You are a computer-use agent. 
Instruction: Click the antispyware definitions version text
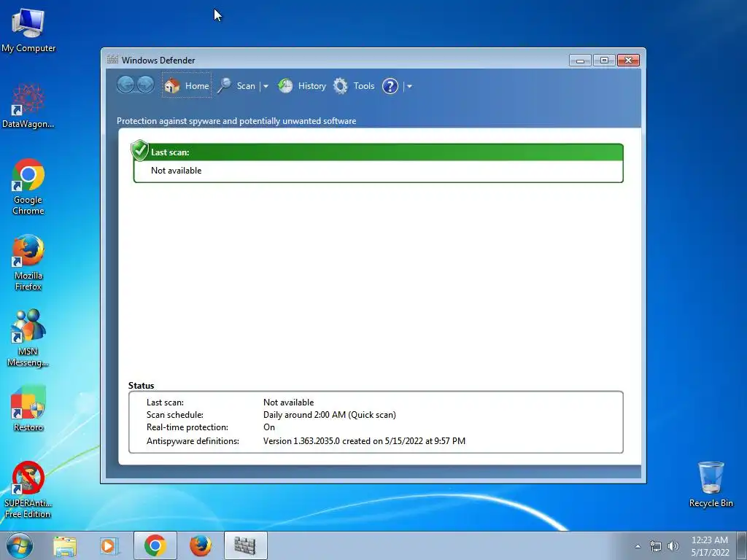[365, 441]
